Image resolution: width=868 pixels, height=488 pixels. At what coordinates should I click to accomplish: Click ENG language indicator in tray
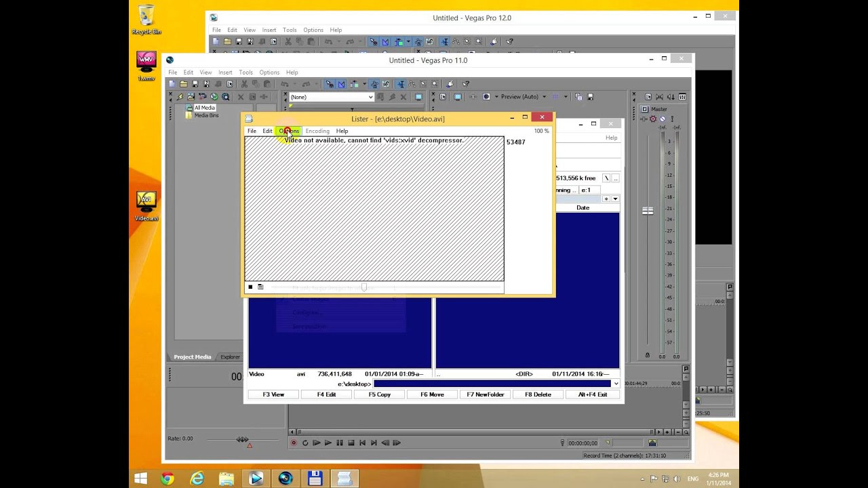693,479
